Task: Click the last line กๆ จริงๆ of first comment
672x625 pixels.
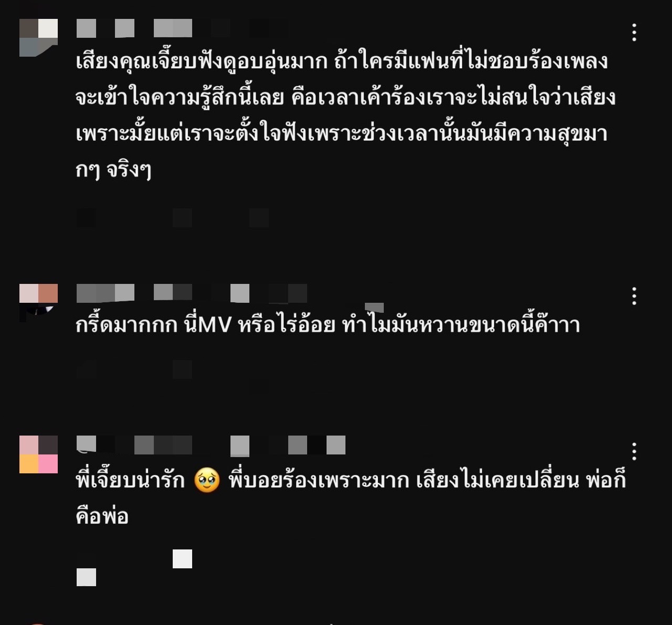Action: [113, 170]
